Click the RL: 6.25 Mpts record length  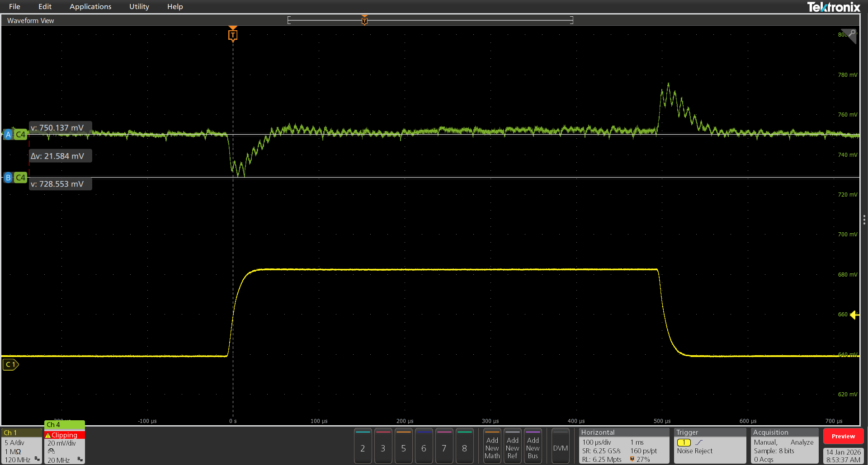[x=602, y=460]
